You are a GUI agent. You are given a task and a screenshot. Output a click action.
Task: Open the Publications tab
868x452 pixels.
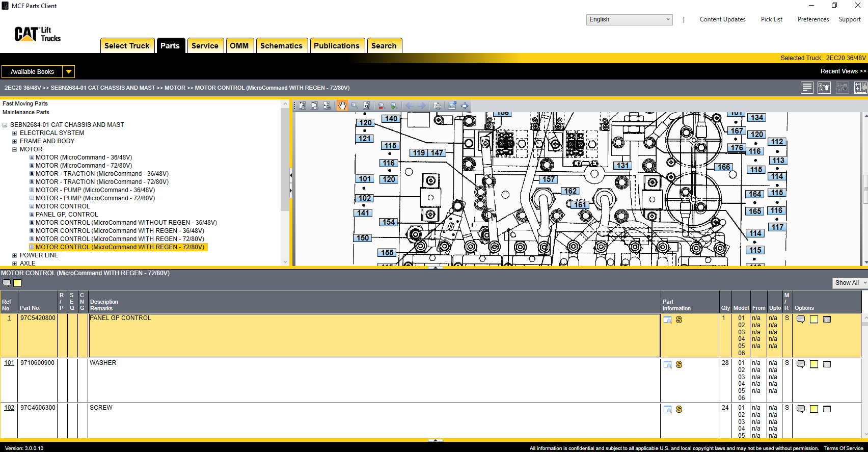[x=336, y=46]
